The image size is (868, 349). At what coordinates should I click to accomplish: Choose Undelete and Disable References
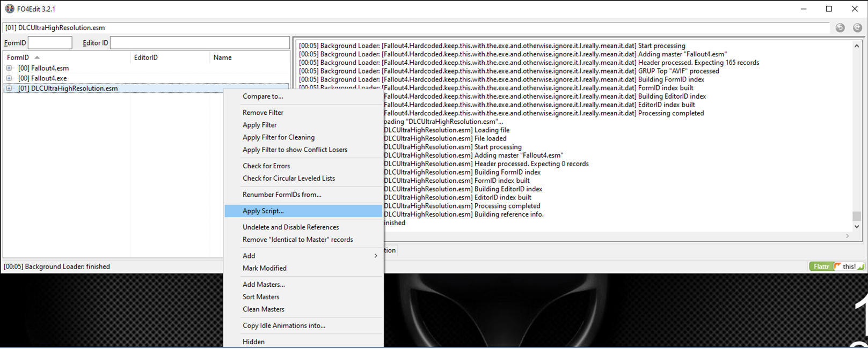click(x=290, y=227)
